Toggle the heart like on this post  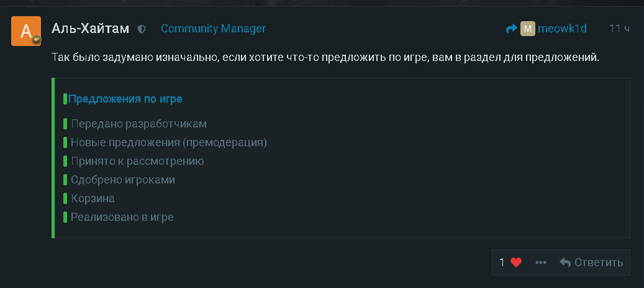(x=516, y=262)
